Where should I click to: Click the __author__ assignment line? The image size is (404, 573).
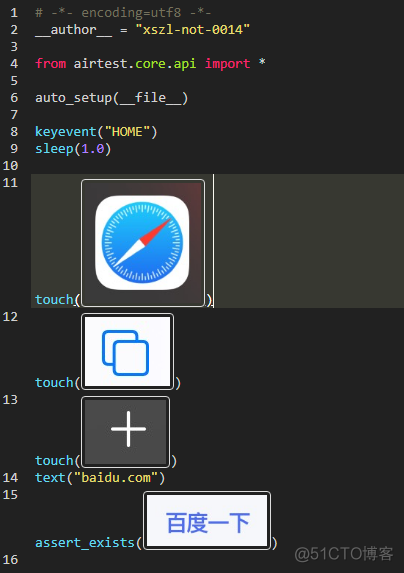pyautogui.click(x=142, y=30)
